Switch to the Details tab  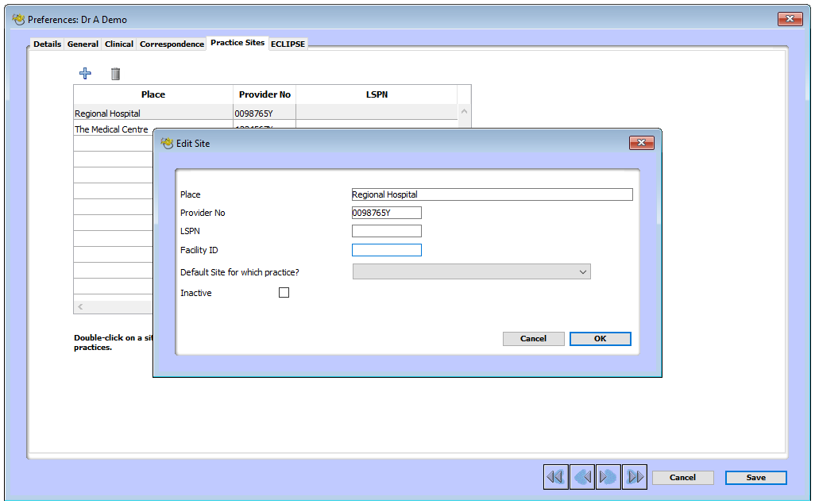(x=47, y=44)
